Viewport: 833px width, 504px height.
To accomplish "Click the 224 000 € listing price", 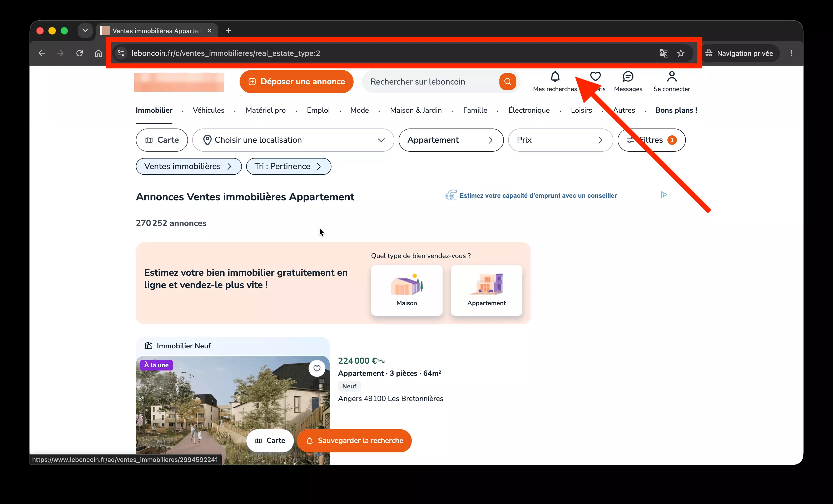I will click(x=358, y=361).
